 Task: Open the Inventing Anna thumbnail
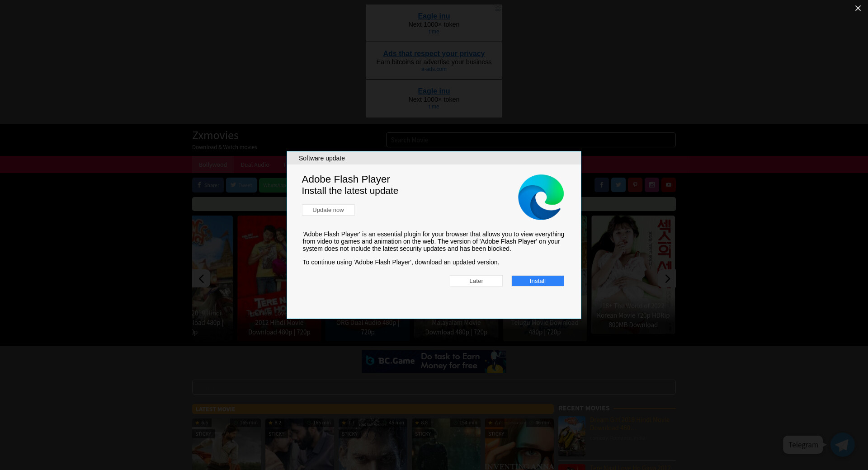click(519, 444)
